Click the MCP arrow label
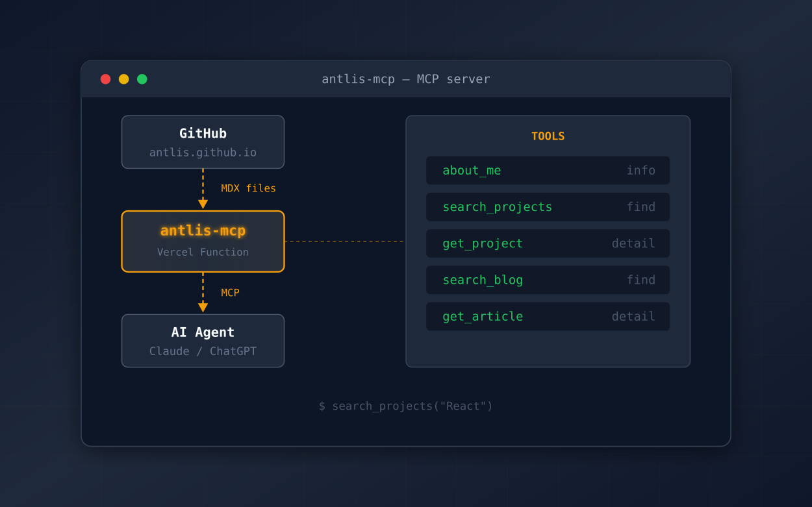The image size is (812, 507). click(230, 293)
